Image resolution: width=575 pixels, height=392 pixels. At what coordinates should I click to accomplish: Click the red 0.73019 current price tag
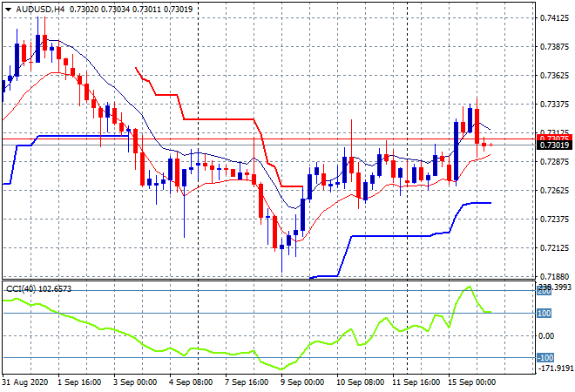coord(554,145)
